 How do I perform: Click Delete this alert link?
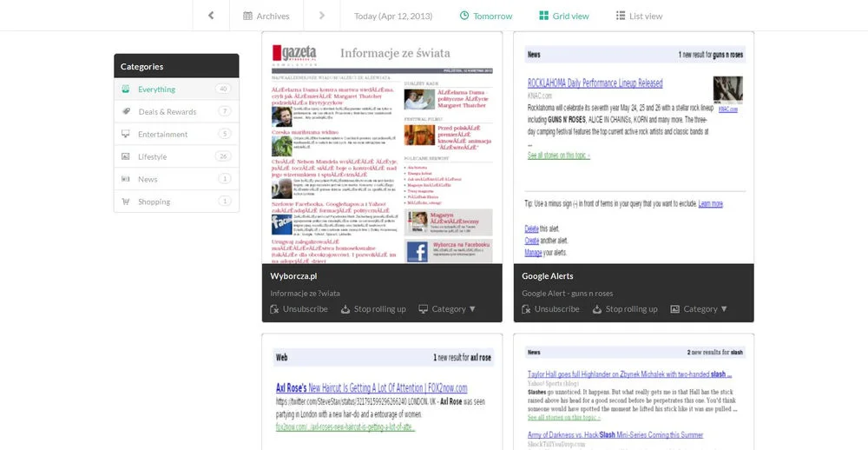tap(531, 228)
